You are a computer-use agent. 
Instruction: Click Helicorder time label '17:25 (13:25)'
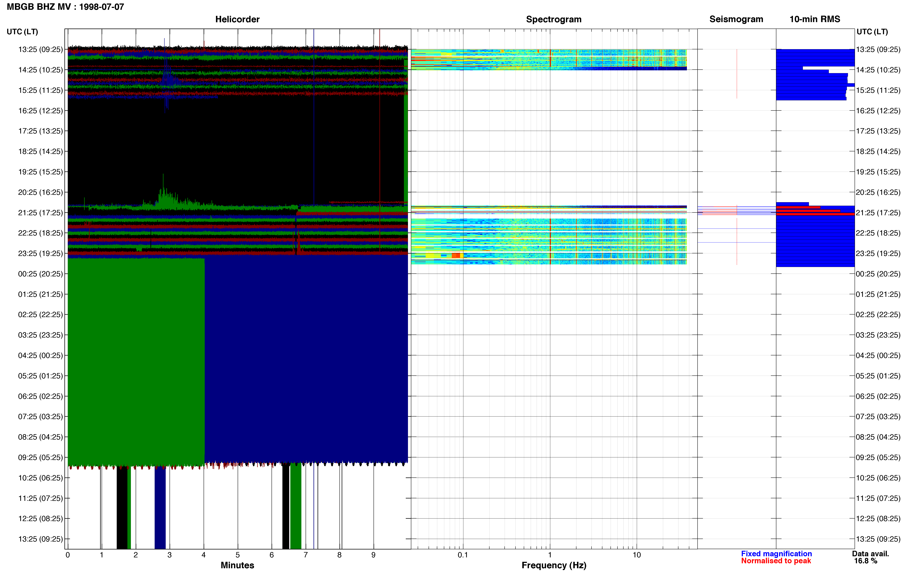point(41,131)
